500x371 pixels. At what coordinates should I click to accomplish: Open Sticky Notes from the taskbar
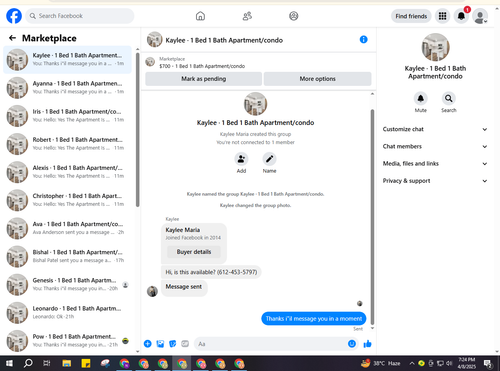pyautogui.click(x=86, y=363)
